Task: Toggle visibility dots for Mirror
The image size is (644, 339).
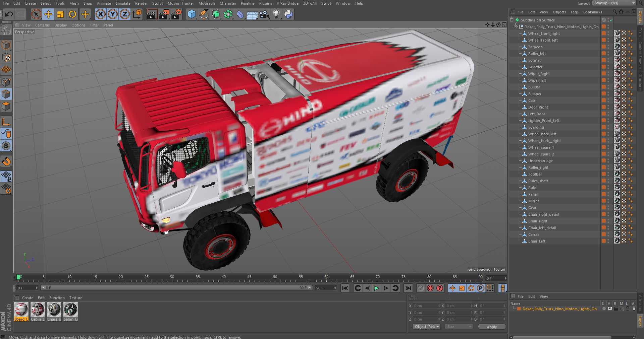Action: click(x=608, y=201)
